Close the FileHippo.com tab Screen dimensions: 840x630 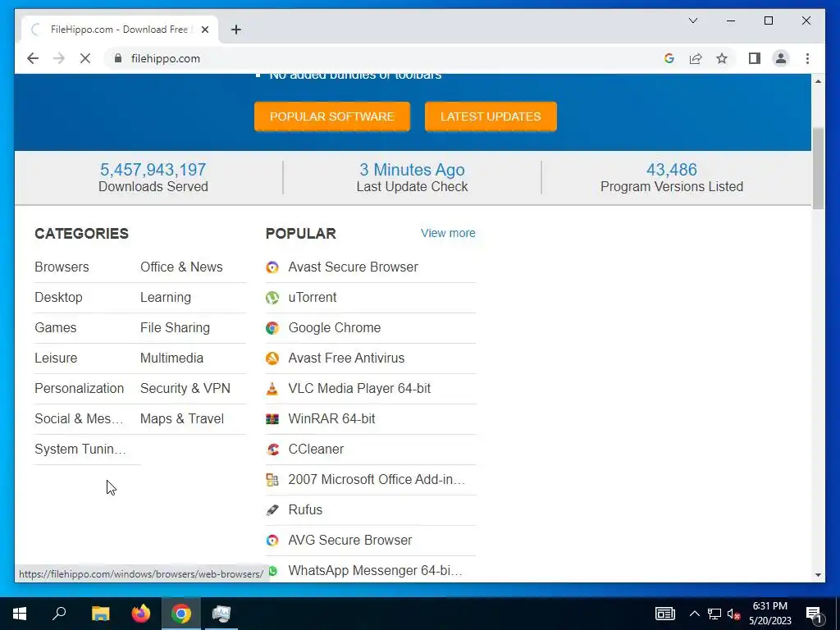click(x=204, y=30)
